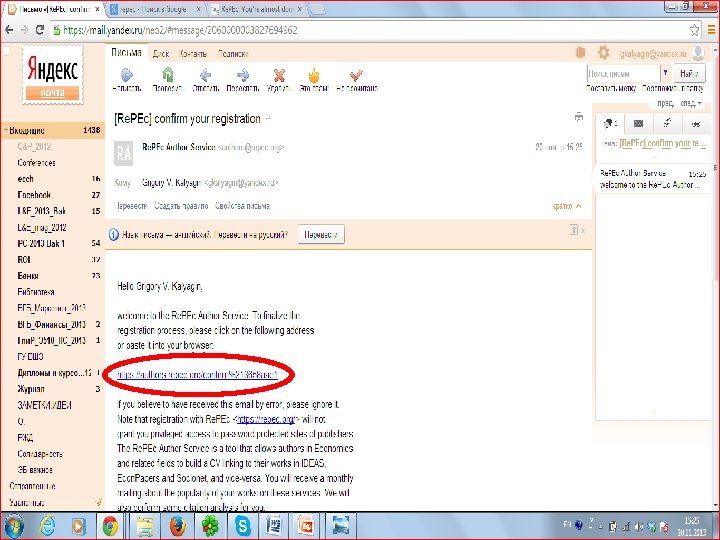720x540 pixels.
Task: Open Windows Explorer folder taskbar icon
Action: tap(145, 526)
